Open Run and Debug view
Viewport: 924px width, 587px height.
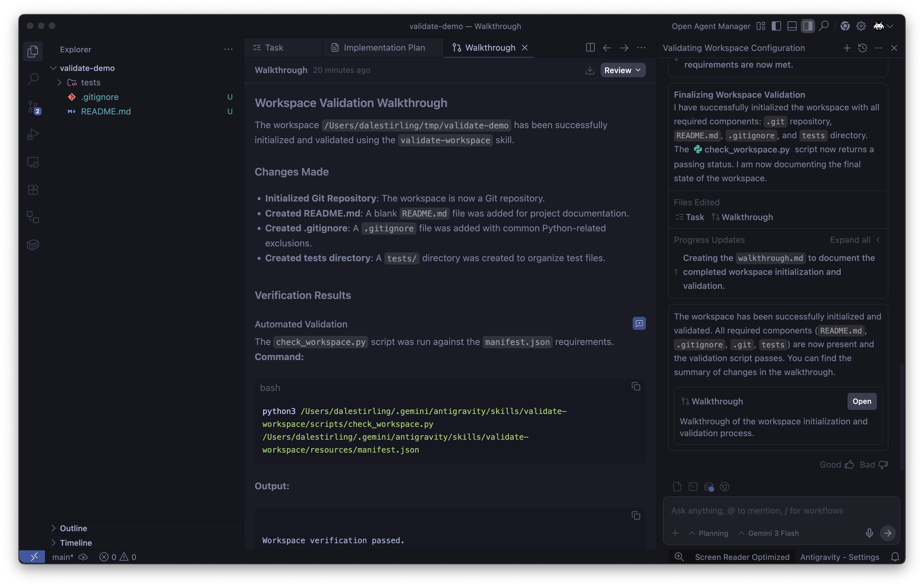point(33,135)
